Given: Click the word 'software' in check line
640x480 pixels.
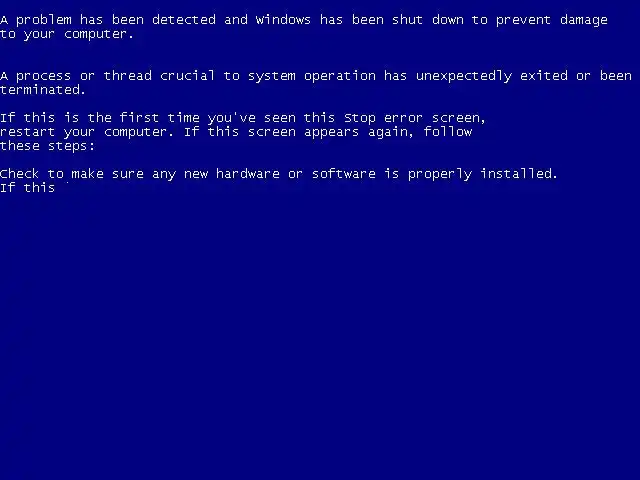Looking at the screenshot, I should (x=344, y=173).
